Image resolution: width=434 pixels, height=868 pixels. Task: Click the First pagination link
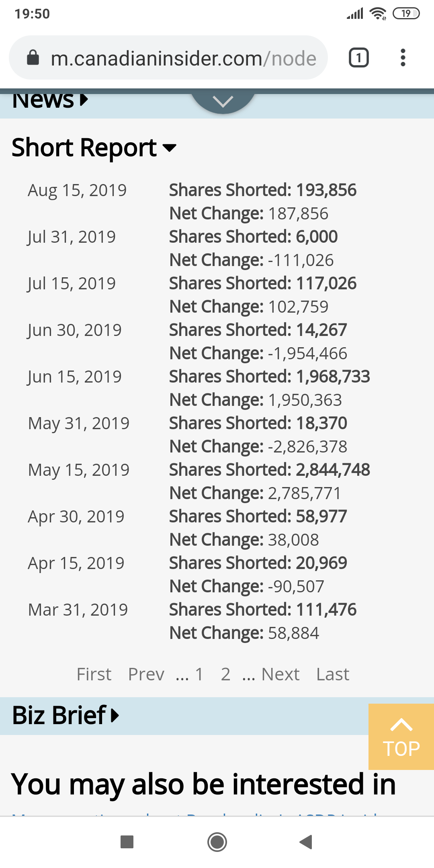(x=94, y=674)
